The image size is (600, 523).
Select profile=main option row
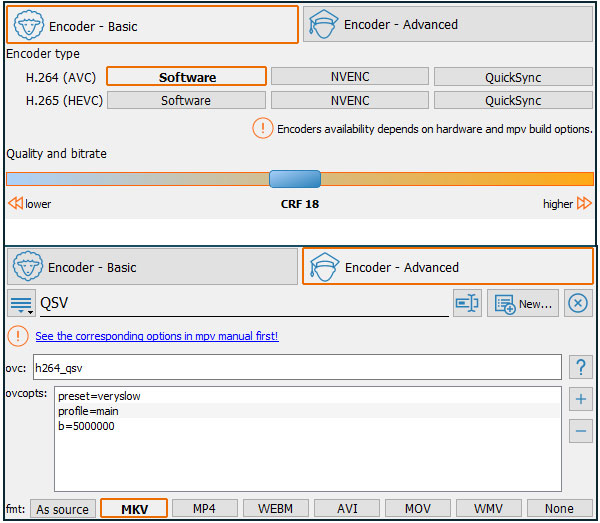[308, 411]
